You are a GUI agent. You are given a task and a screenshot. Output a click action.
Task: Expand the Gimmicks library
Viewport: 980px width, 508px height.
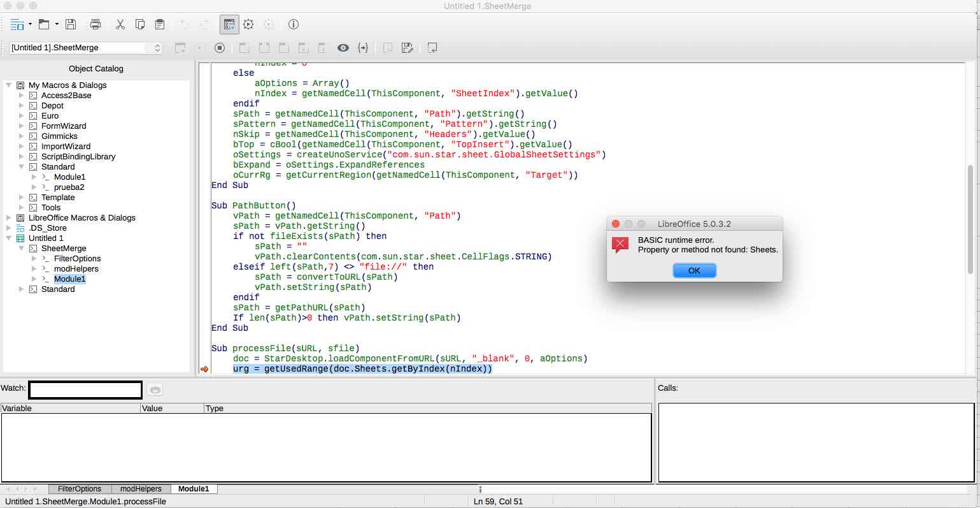tap(22, 136)
